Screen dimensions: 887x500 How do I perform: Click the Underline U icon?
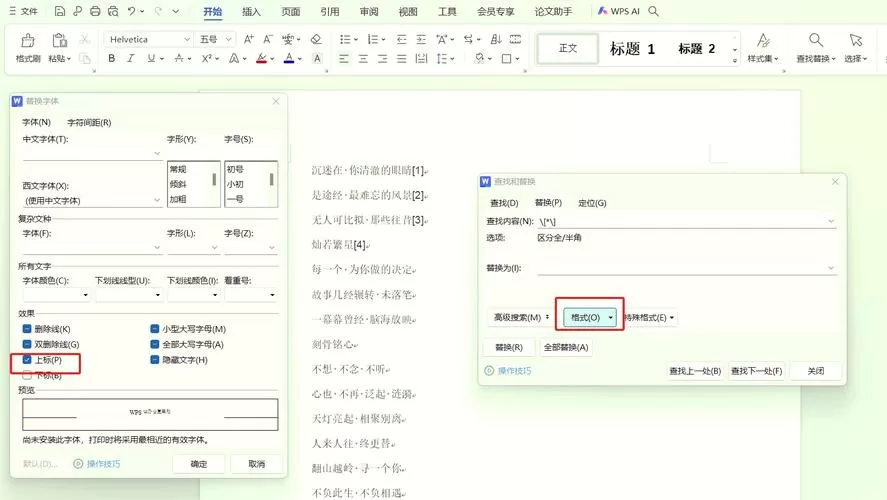click(x=151, y=58)
